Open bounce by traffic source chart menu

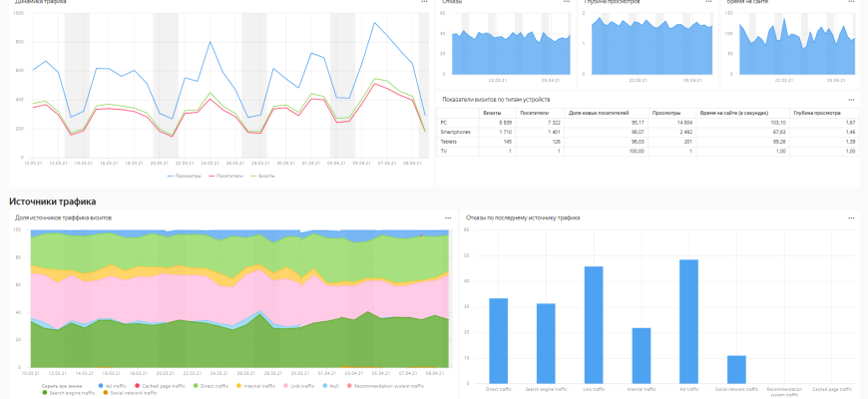[x=851, y=217]
